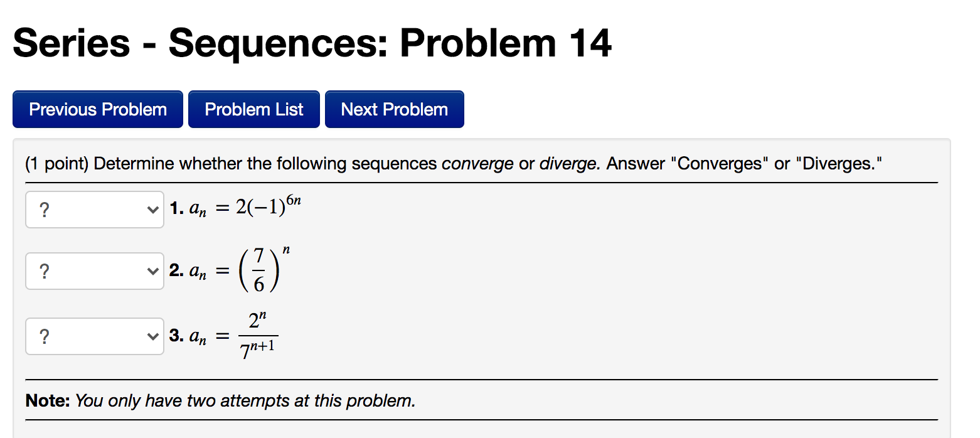The image size is (980, 438).
Task: Click the chevron on the third answer selector
Action: click(152, 336)
